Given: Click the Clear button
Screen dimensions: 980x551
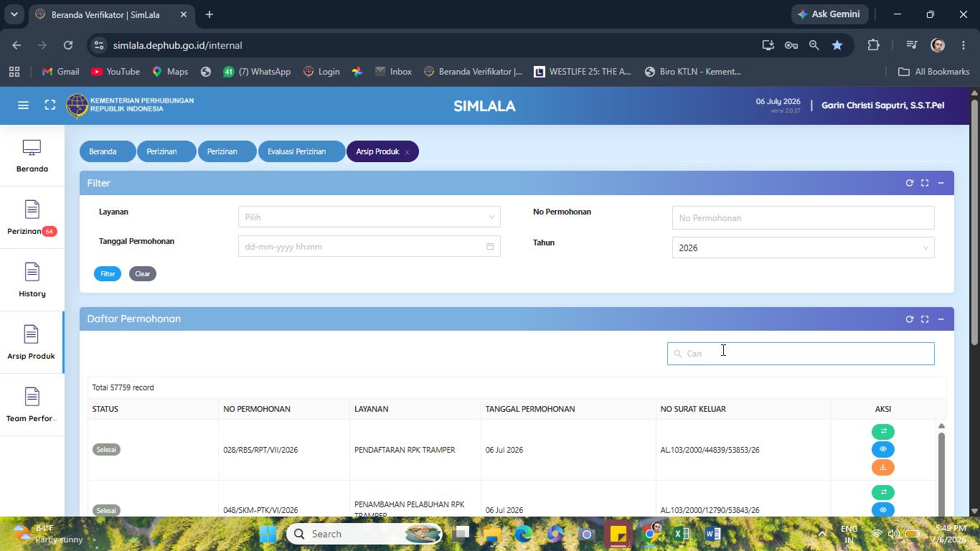Looking at the screenshot, I should point(143,273).
